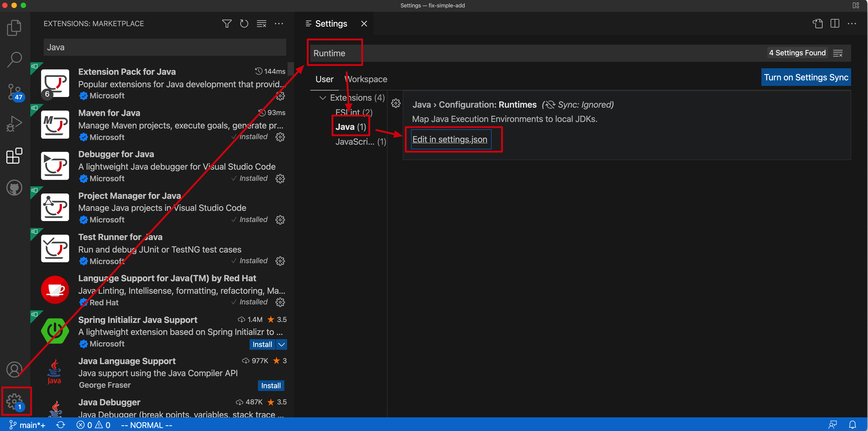868x431 pixels.
Task: Click the GitHub icon in activity bar
Action: click(14, 187)
